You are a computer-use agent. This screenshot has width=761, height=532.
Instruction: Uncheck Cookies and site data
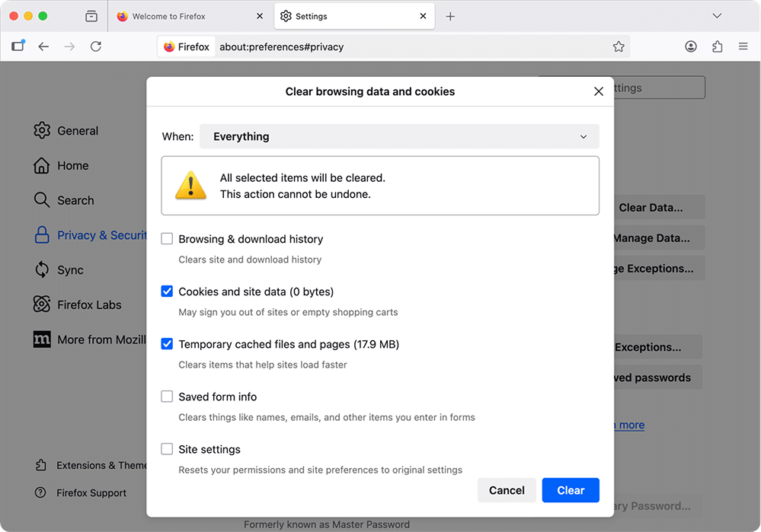click(x=166, y=291)
